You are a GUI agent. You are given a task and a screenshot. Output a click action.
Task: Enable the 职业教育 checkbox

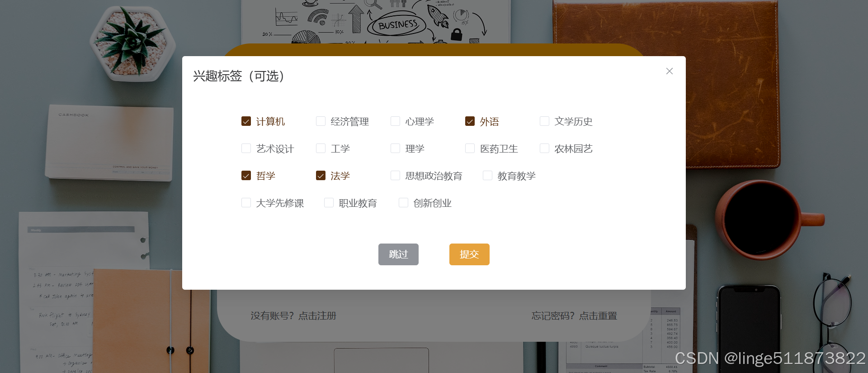[x=329, y=203]
